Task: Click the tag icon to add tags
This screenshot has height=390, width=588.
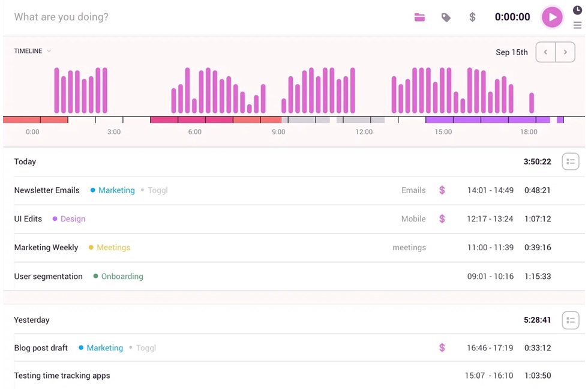Action: coord(445,17)
